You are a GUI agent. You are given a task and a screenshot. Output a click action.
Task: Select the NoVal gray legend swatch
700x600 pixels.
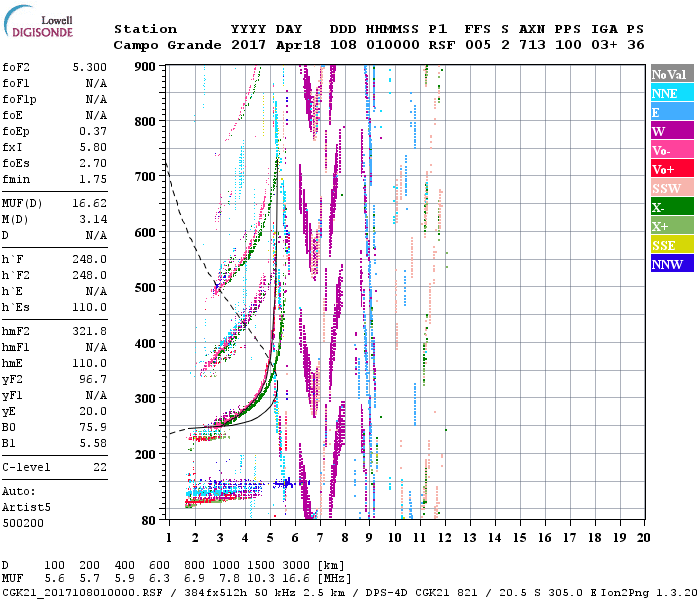click(x=672, y=74)
